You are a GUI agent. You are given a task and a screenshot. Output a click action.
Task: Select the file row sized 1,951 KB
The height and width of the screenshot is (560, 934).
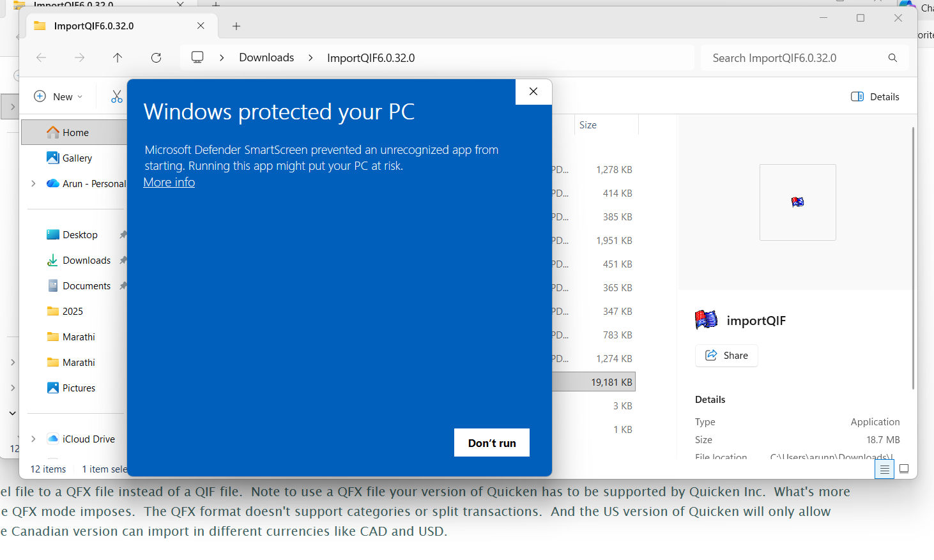pos(593,241)
